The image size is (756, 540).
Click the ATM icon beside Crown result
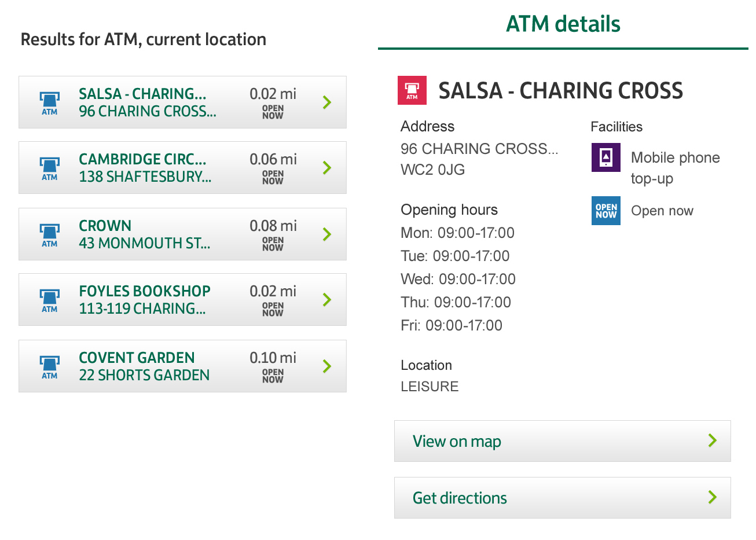click(x=50, y=234)
